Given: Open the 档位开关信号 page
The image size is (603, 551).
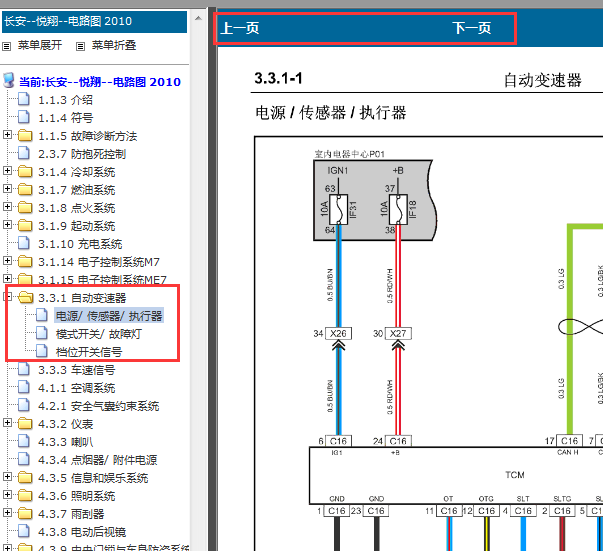Looking at the screenshot, I should (x=89, y=352).
